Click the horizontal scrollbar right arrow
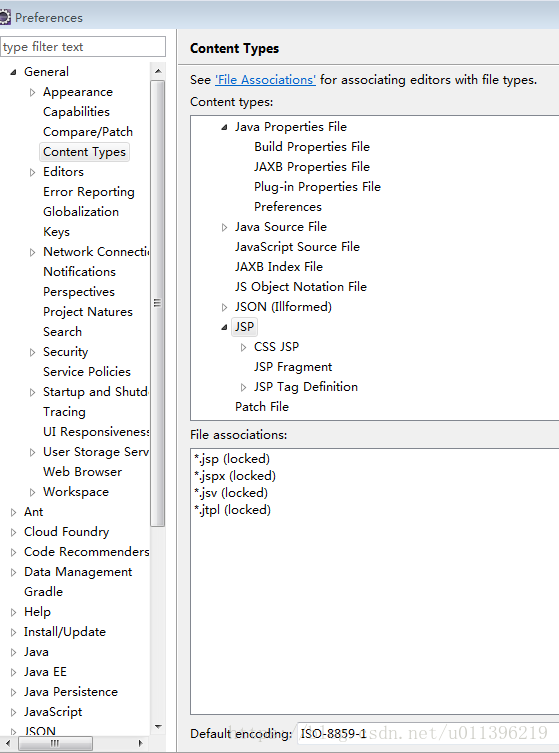 click(140, 743)
